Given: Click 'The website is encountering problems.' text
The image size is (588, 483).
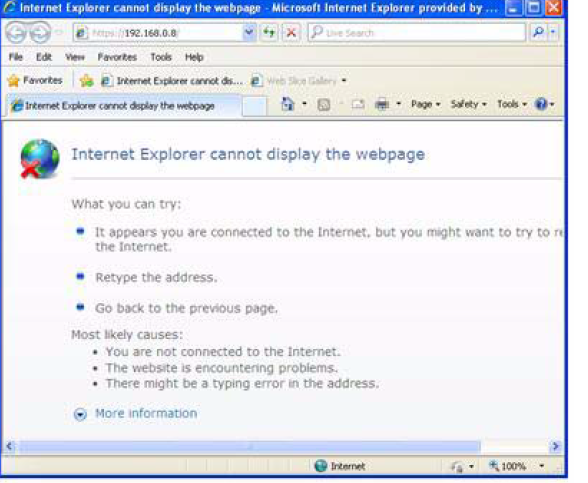Looking at the screenshot, I should (x=222, y=368).
